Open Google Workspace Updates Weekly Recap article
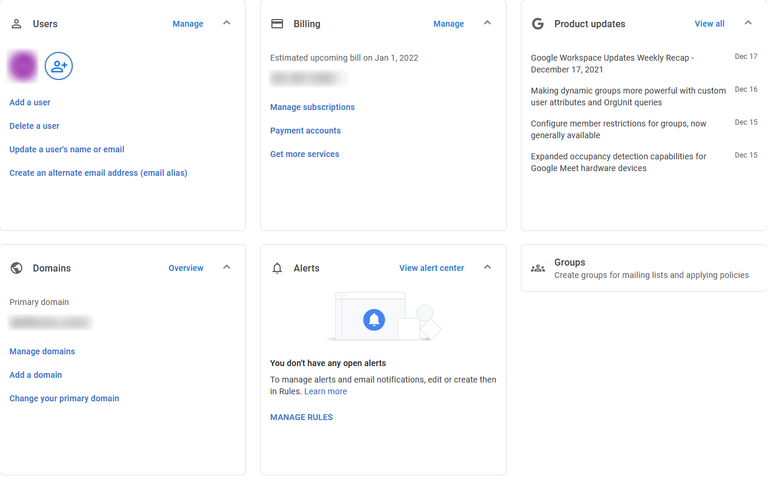767x479 pixels. click(612, 64)
